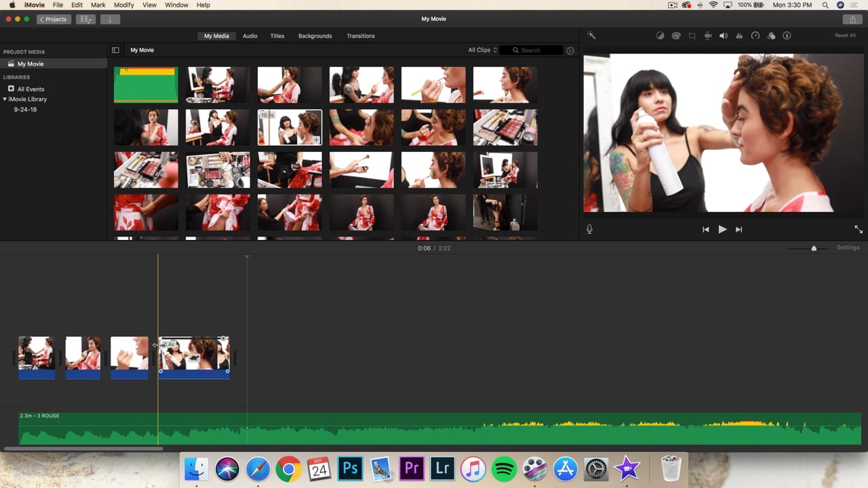Click the share export icon at top right
The width and height of the screenshot is (868, 488).
pos(852,19)
